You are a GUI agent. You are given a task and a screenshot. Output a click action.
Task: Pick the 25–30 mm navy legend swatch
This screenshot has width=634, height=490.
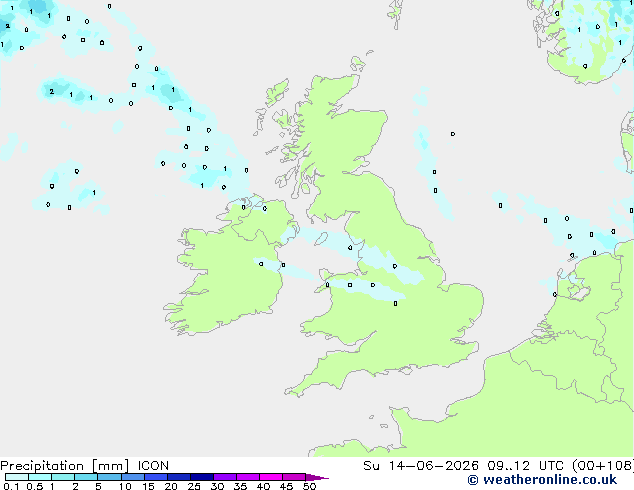[x=201, y=477]
